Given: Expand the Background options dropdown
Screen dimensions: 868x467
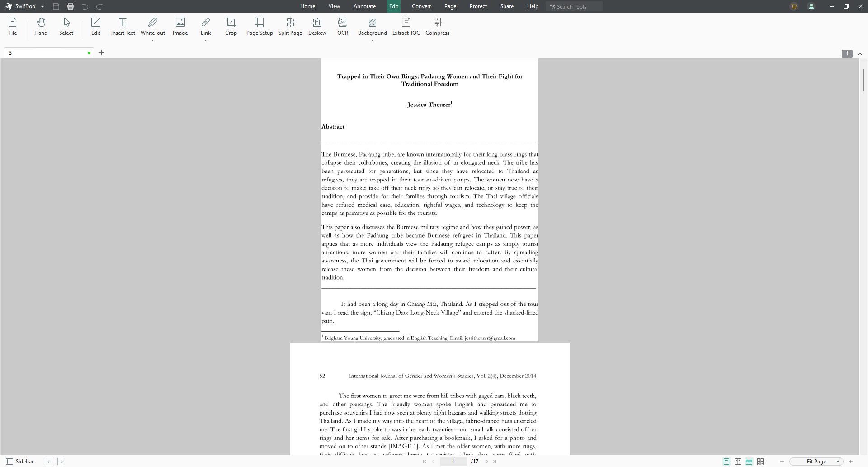Looking at the screenshot, I should click(x=372, y=41).
